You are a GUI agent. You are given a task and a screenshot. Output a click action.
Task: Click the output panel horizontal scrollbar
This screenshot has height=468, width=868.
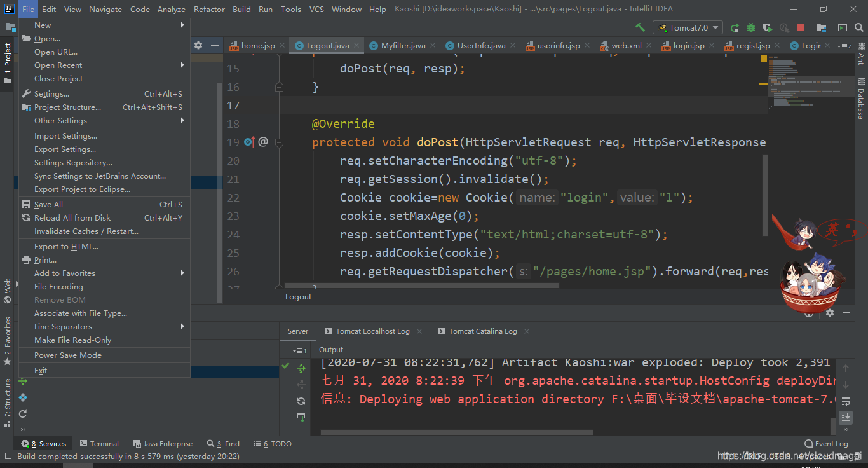[457, 432]
